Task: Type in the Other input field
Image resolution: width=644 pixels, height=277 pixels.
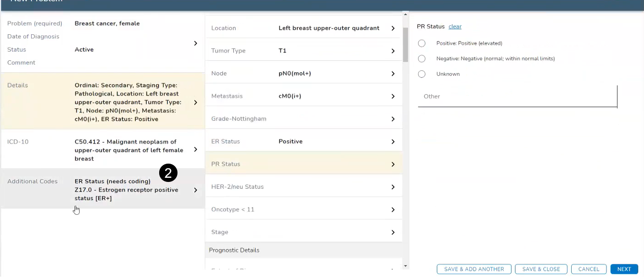Action: [517, 96]
